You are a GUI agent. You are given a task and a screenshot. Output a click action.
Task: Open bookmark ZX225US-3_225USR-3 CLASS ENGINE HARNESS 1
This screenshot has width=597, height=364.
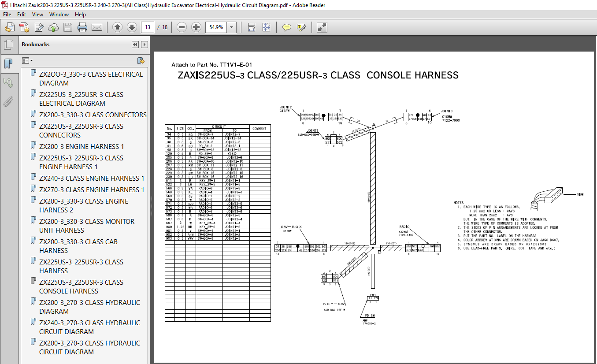(81, 162)
